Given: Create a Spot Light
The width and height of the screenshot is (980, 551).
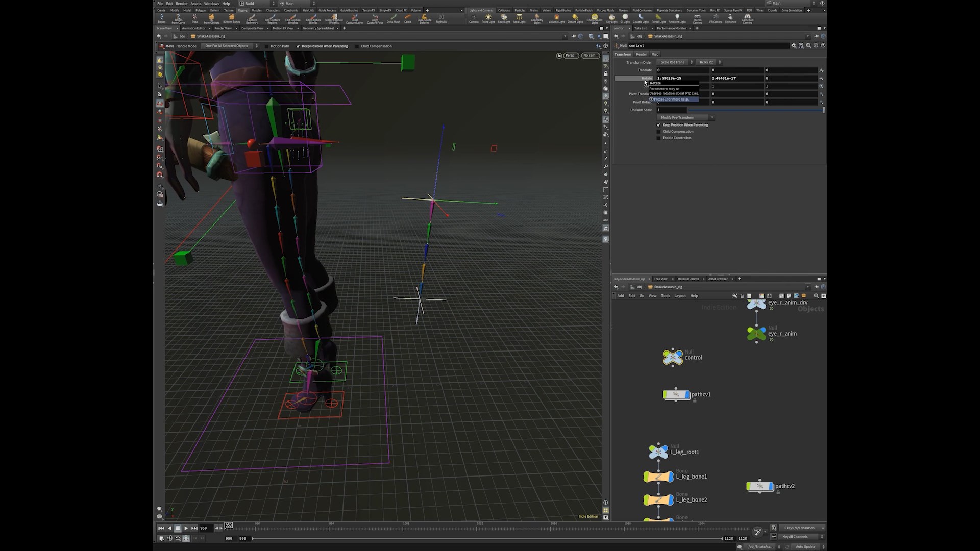Looking at the screenshot, I should [x=504, y=19].
